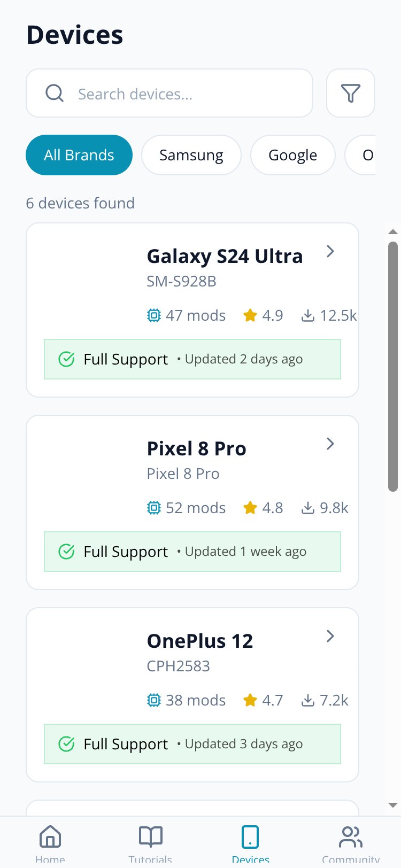Click the scrollbar down arrow
The height and width of the screenshot is (868, 401).
(393, 805)
